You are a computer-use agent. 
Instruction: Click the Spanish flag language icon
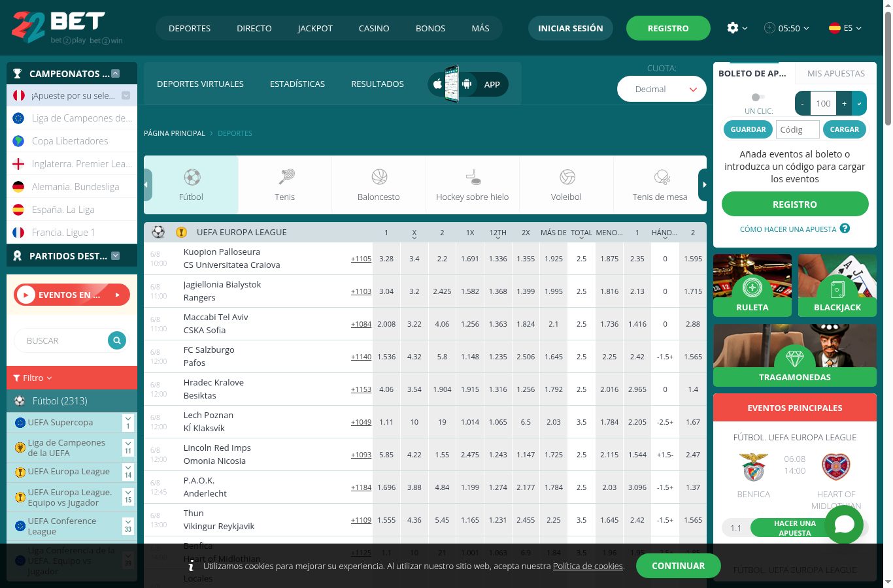tap(835, 28)
